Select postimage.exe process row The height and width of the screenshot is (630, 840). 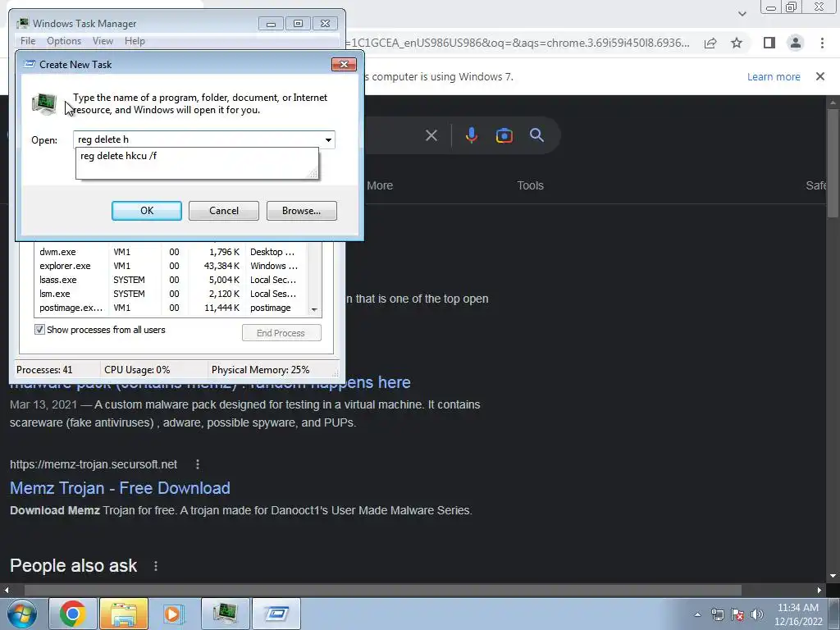pyautogui.click(x=171, y=308)
